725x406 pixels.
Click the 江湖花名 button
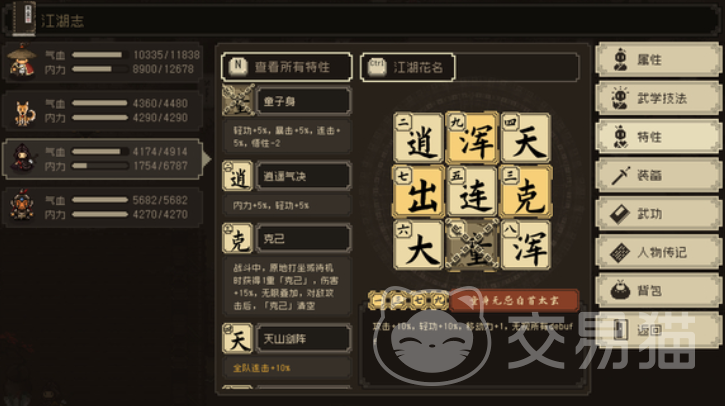408,68
